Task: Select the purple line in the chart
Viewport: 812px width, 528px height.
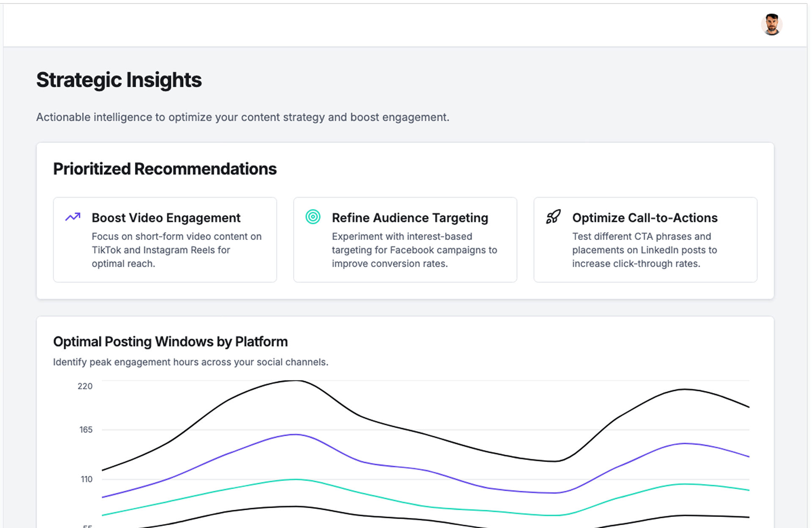Action: pos(296,434)
